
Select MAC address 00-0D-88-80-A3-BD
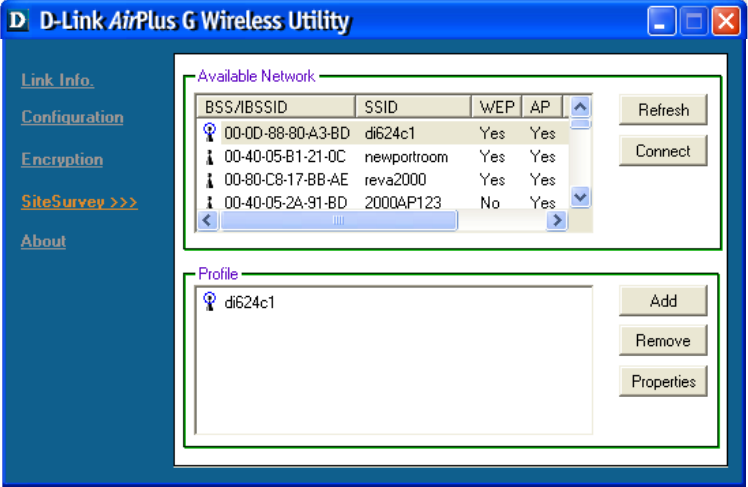[x=287, y=133]
